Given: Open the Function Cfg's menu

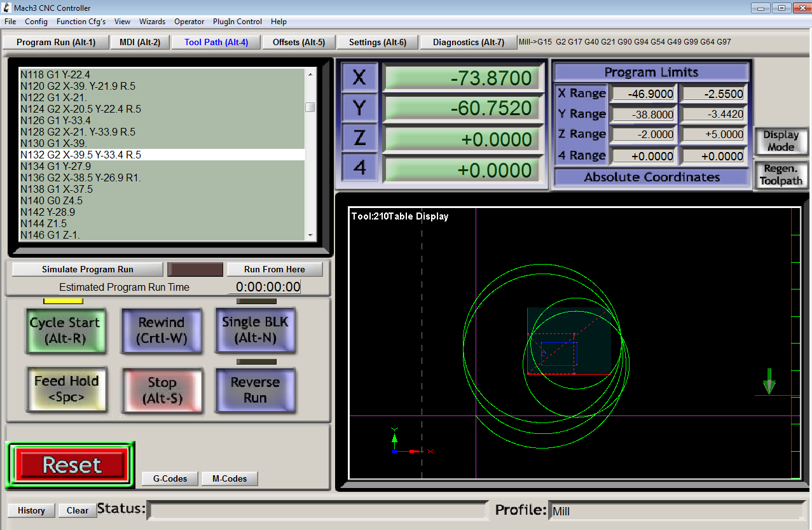Looking at the screenshot, I should pyautogui.click(x=81, y=21).
